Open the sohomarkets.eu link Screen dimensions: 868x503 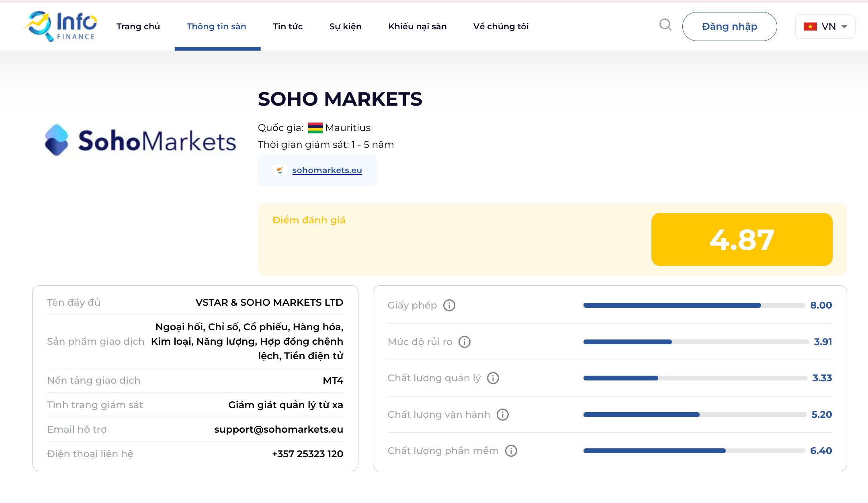point(327,170)
